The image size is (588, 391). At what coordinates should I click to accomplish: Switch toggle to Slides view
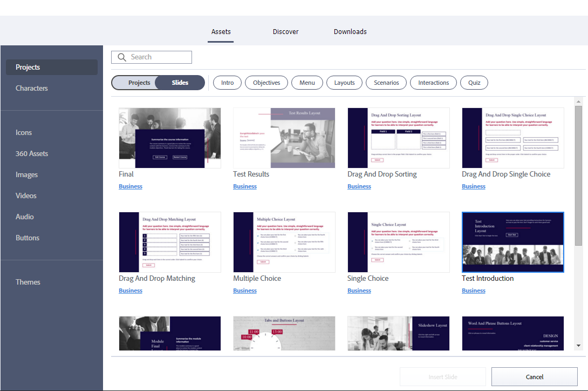[180, 83]
